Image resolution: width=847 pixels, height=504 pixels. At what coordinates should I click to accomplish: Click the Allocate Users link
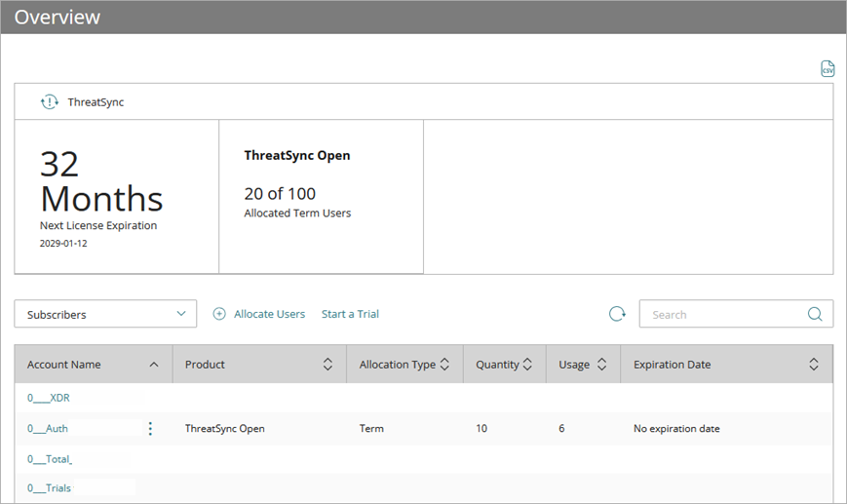pos(270,314)
